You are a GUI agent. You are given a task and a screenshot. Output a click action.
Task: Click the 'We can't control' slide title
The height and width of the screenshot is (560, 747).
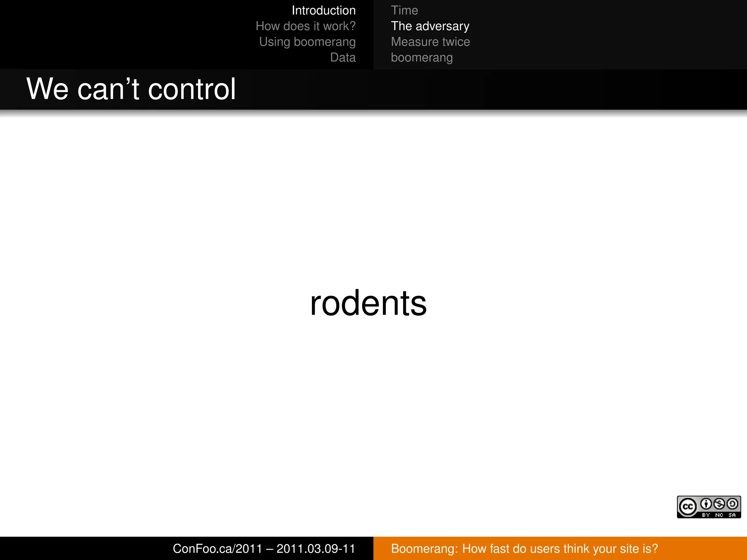(131, 89)
